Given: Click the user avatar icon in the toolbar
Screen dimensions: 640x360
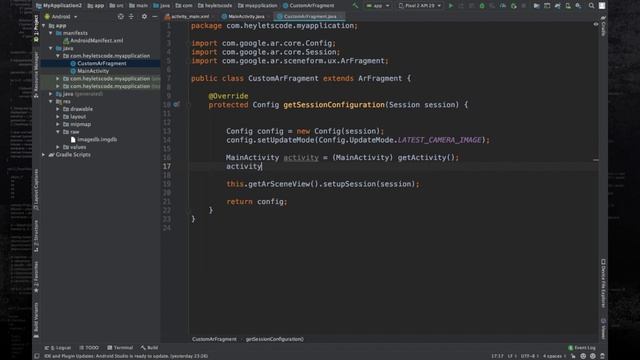Looking at the screenshot, I should [x=602, y=6].
